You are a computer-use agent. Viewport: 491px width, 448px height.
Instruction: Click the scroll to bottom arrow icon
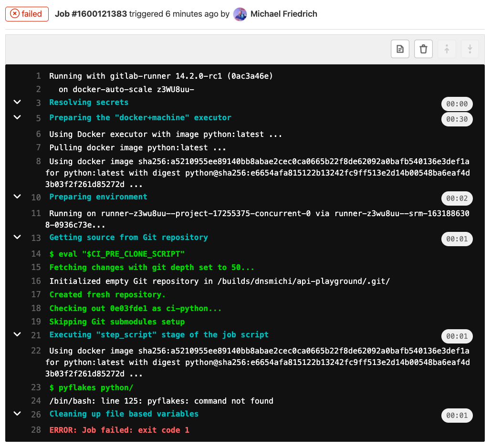pyautogui.click(x=470, y=49)
